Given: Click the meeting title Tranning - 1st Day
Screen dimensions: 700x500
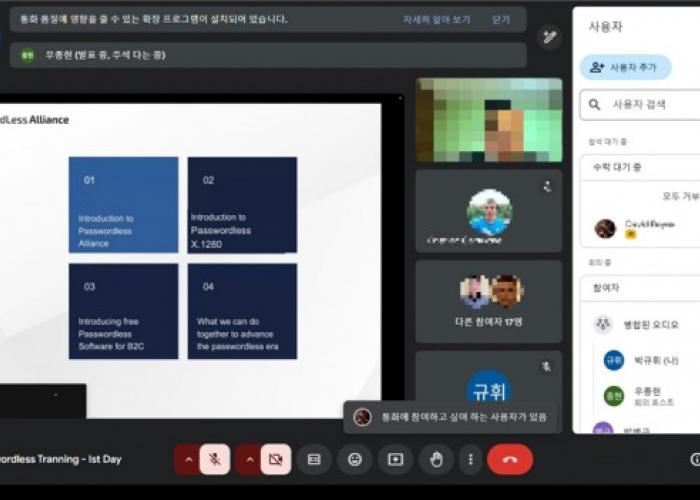Looking at the screenshot, I should click(x=60, y=459).
